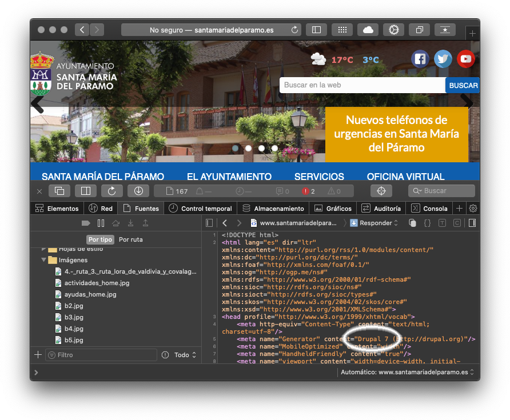Image resolution: width=510 pixels, height=420 pixels.
Task: Open the Automático context dropdown
Action: click(x=407, y=372)
